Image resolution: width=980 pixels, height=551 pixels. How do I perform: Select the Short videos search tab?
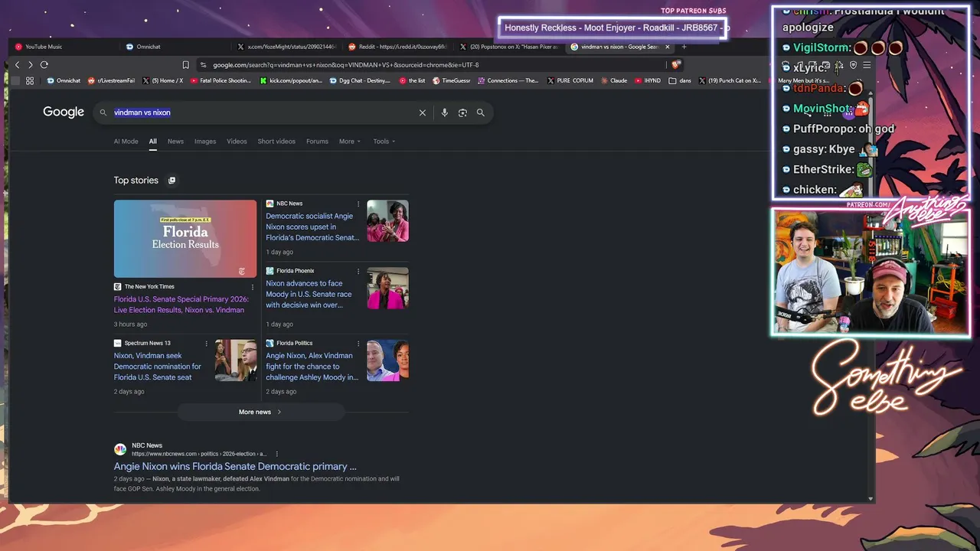[276, 142]
